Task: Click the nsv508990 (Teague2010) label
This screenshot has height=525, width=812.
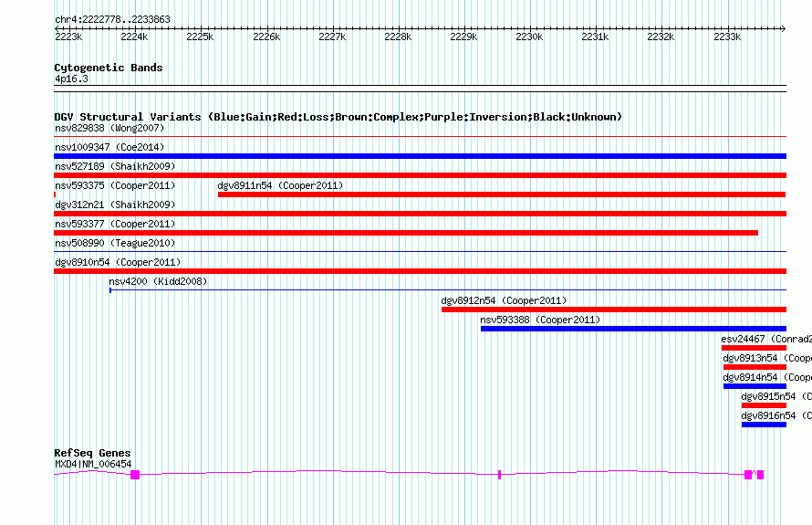Action: [115, 243]
